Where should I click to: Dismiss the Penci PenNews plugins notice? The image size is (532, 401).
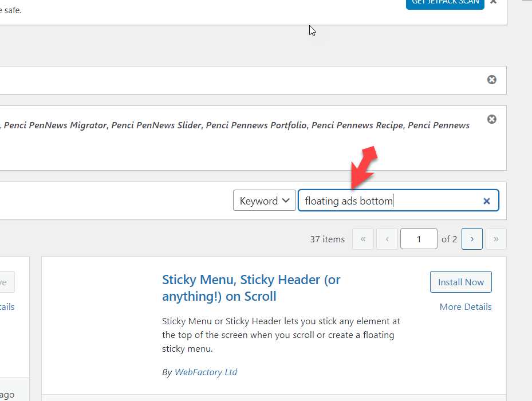coord(491,119)
